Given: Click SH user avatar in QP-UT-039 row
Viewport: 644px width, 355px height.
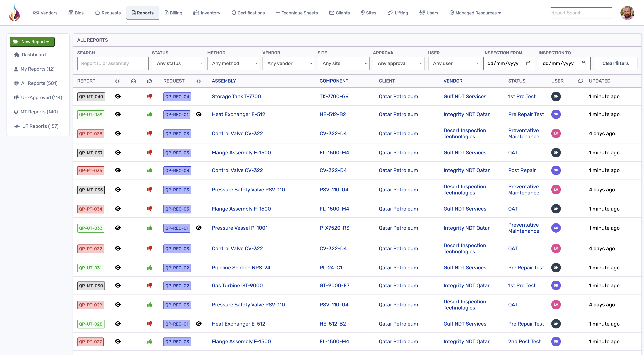Looking at the screenshot, I should (x=556, y=114).
